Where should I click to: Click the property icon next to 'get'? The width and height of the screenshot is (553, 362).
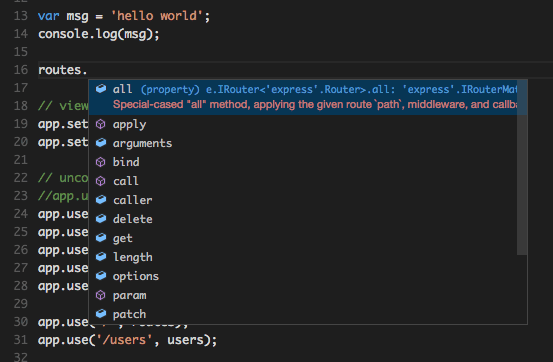101,238
